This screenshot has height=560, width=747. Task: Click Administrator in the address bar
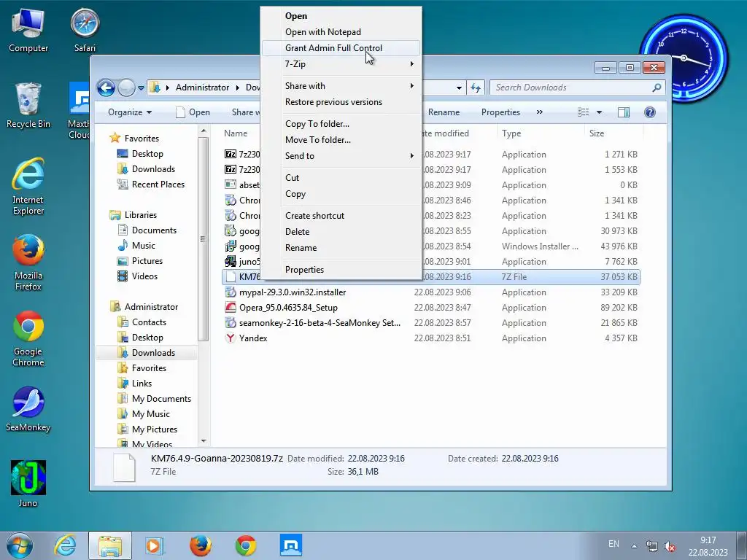click(202, 87)
